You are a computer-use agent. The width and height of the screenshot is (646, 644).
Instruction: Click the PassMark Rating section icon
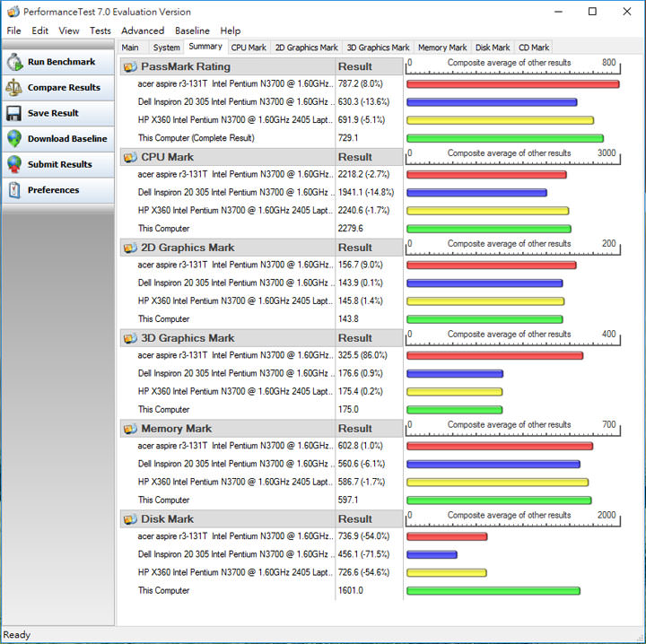tap(130, 66)
